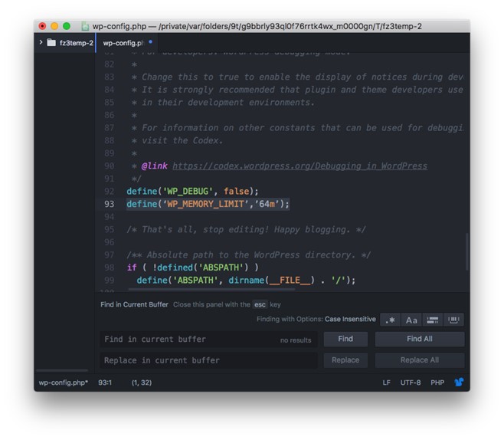Click the Replace All button

pyautogui.click(x=419, y=360)
